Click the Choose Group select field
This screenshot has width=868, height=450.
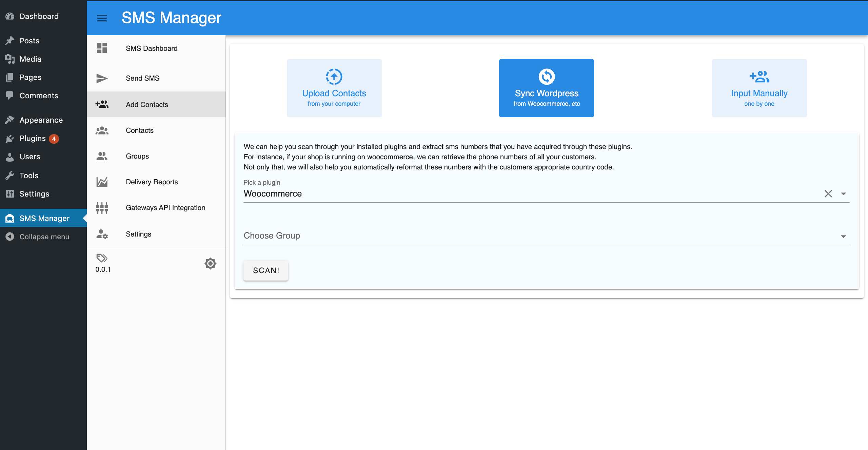(x=546, y=236)
